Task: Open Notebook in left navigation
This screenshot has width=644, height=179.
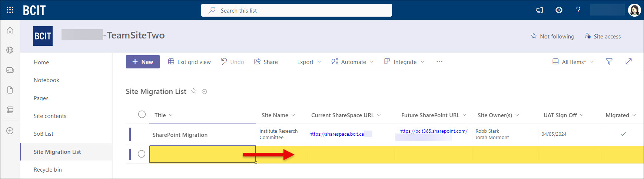Action: [46, 80]
